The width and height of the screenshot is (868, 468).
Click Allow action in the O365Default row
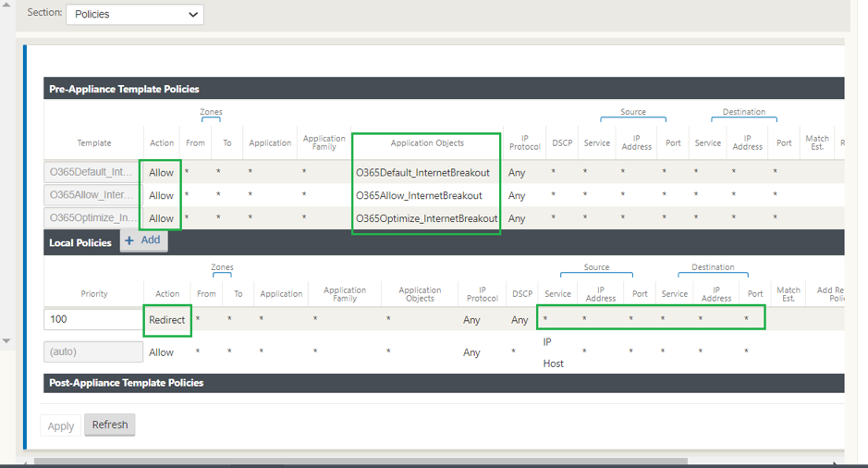pos(161,173)
